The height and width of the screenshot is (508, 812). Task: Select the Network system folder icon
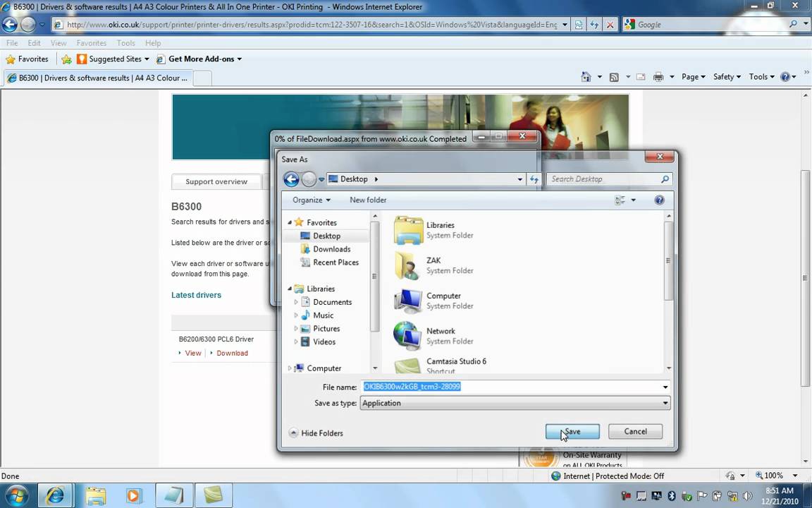point(407,336)
